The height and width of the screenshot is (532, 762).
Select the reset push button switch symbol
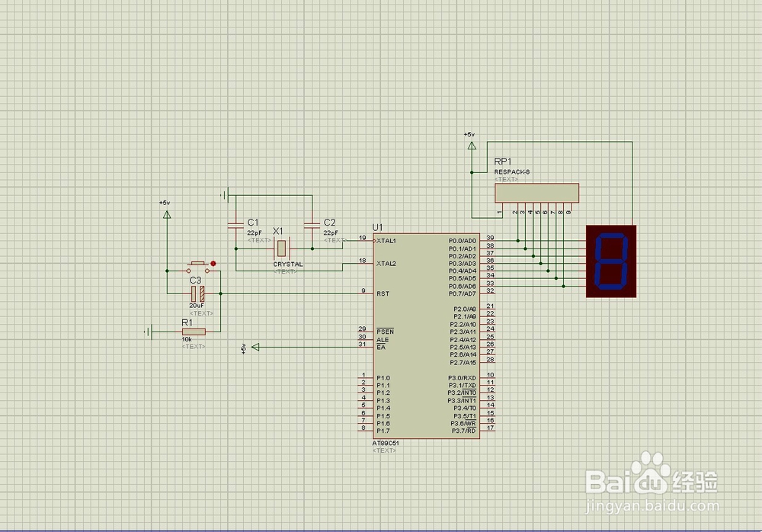(x=198, y=267)
